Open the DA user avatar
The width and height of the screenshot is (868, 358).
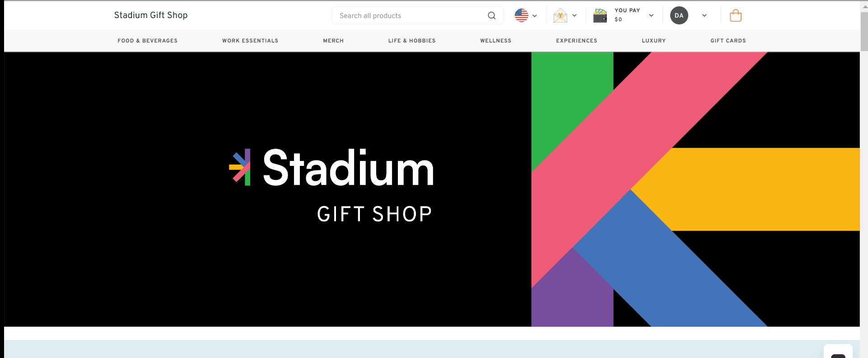pos(679,15)
